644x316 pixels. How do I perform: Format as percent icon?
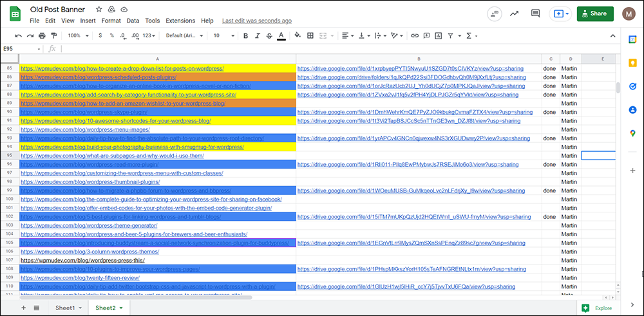tap(111, 35)
